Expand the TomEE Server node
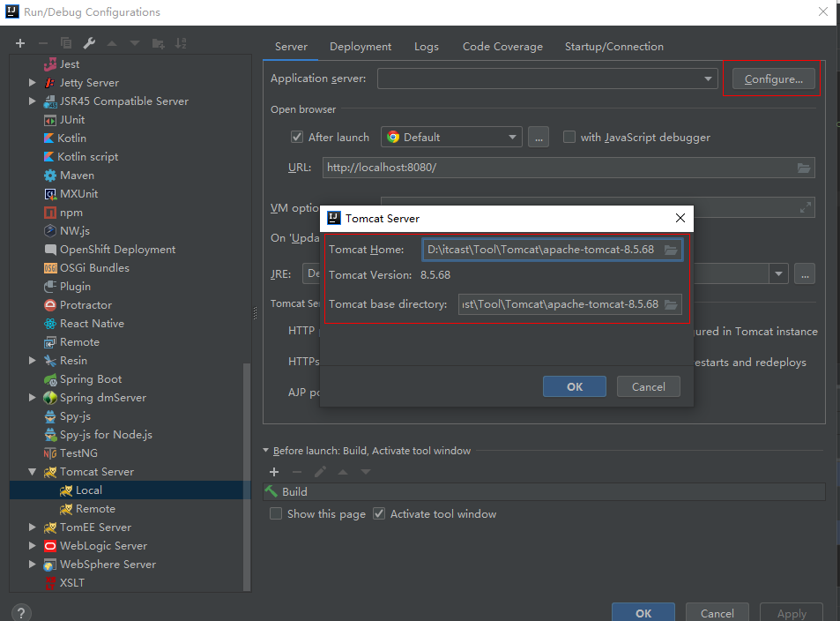The image size is (840, 621). click(x=32, y=527)
